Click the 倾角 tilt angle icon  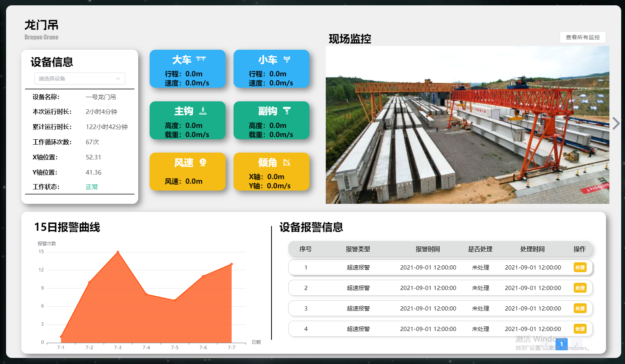(x=287, y=162)
